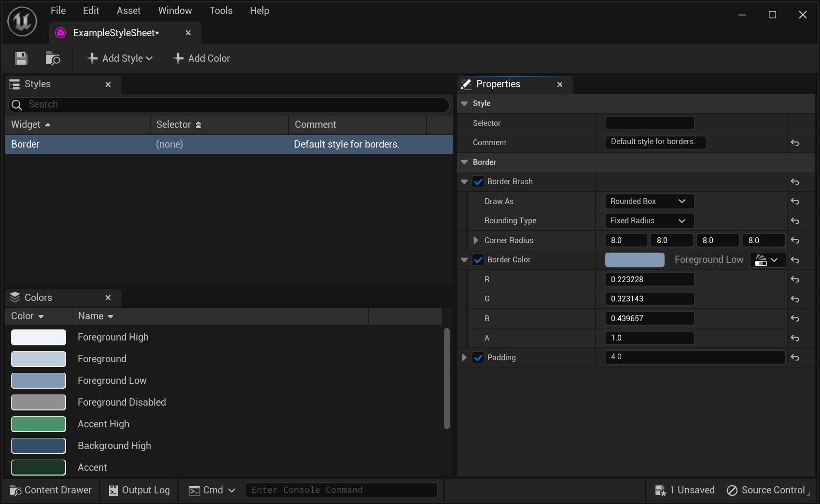Open the Content Drawer
The width and height of the screenshot is (820, 504).
point(50,490)
